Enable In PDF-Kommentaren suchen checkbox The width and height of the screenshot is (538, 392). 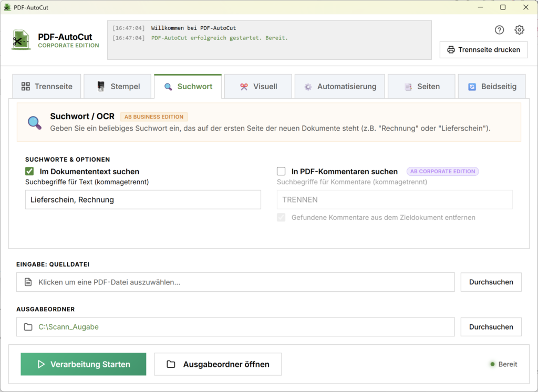pos(281,171)
